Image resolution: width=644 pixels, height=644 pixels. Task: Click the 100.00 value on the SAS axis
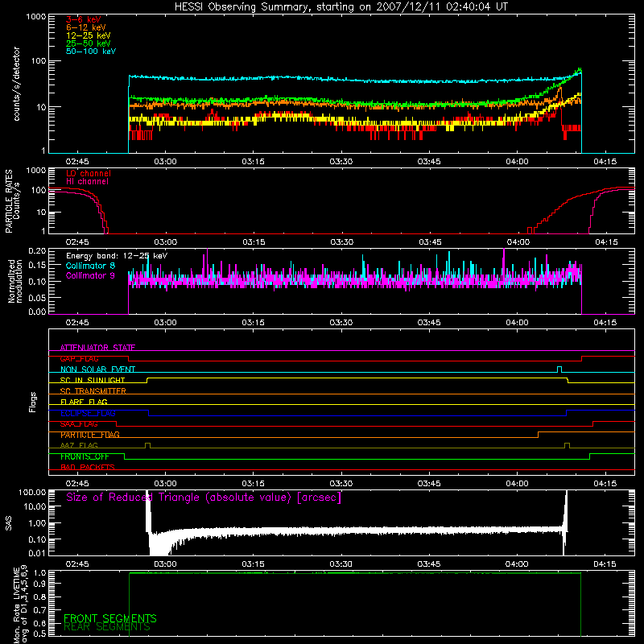tap(32, 492)
